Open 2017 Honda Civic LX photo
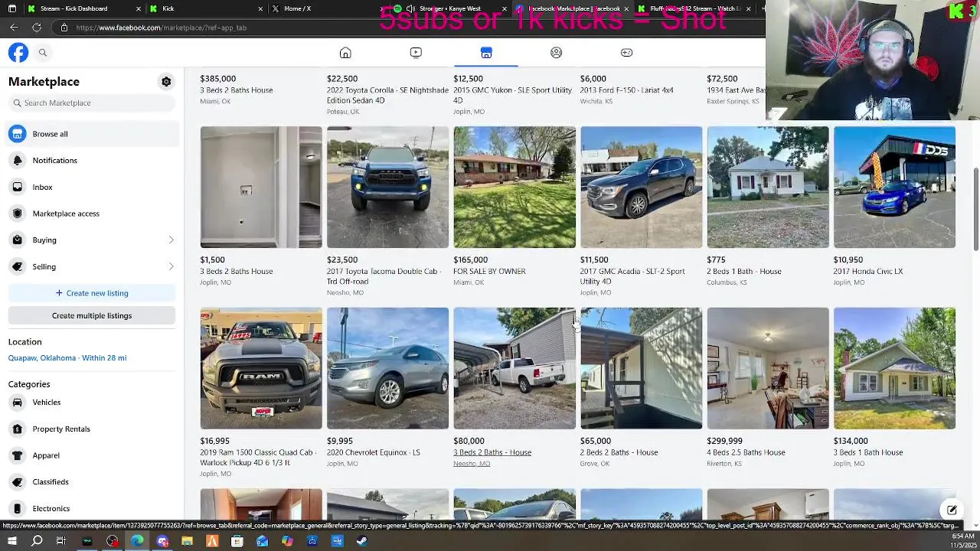The width and height of the screenshot is (980, 551). pos(894,187)
